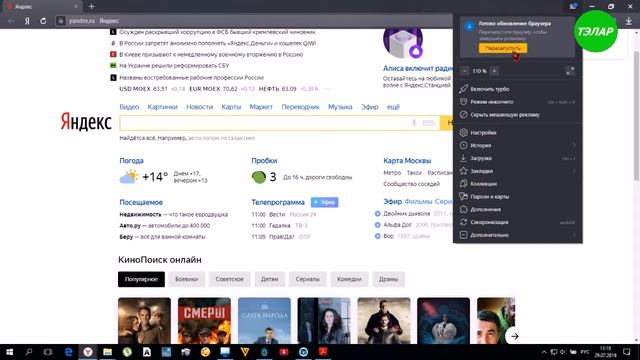Open the СМЕРШ movie poster
640x360 pixels.
coord(204,321)
